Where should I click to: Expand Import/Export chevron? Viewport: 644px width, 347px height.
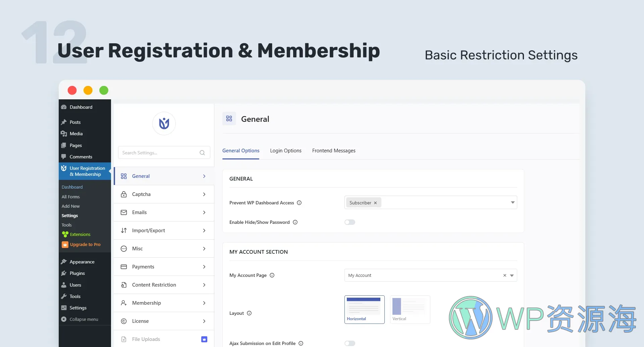point(204,231)
